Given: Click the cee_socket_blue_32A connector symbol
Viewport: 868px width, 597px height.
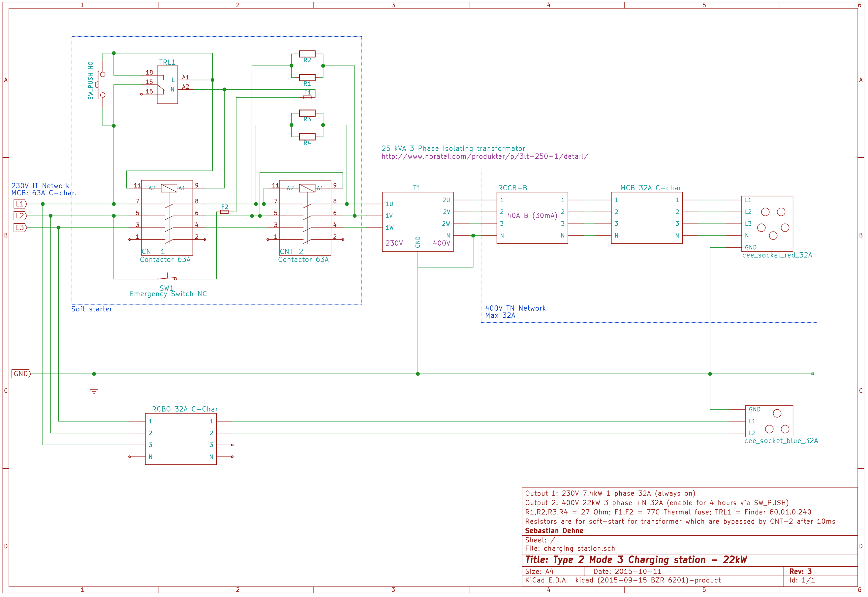Looking at the screenshot, I should pos(769,421).
